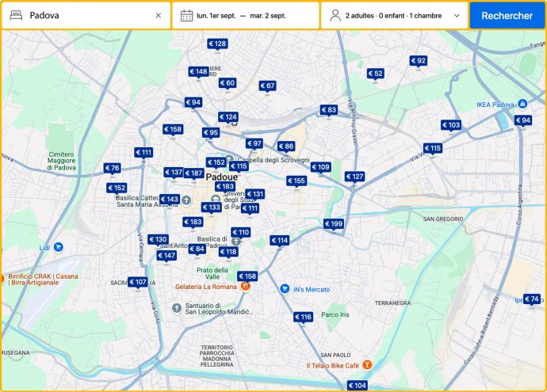The width and height of the screenshot is (547, 392).
Task: Click the iN's Mercato cart icon
Action: tap(284, 288)
